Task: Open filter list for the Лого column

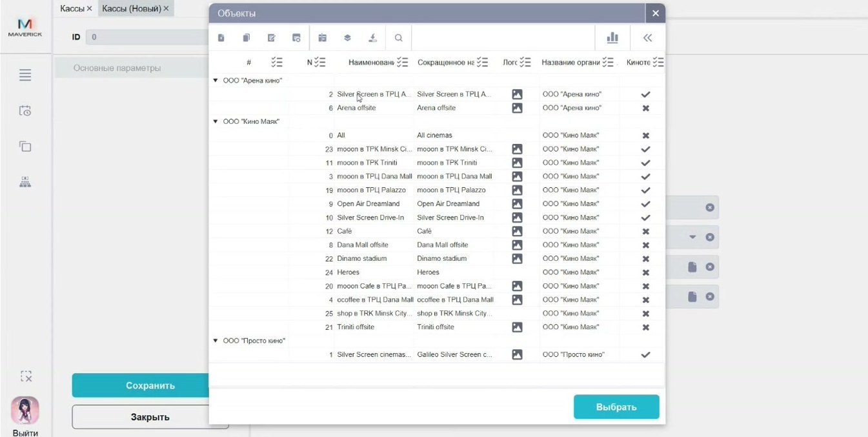Action: point(525,63)
